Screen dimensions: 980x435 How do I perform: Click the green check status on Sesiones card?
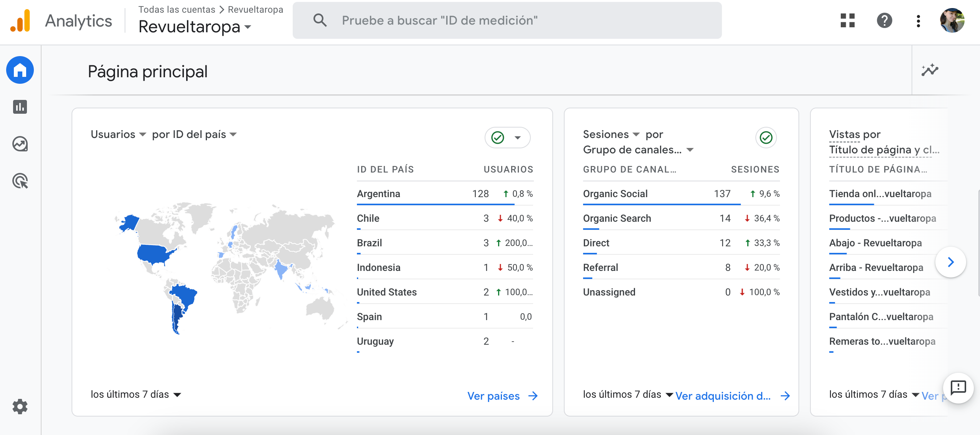[x=766, y=138]
